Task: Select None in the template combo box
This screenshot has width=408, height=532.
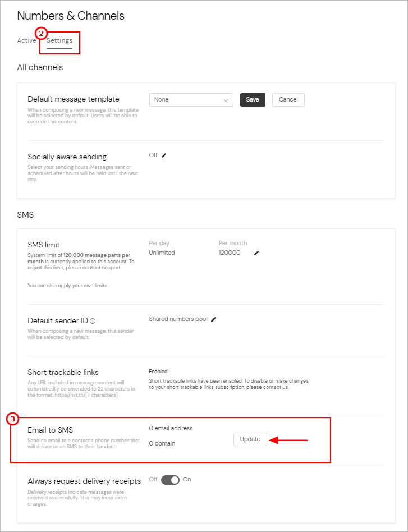Action: (x=185, y=99)
